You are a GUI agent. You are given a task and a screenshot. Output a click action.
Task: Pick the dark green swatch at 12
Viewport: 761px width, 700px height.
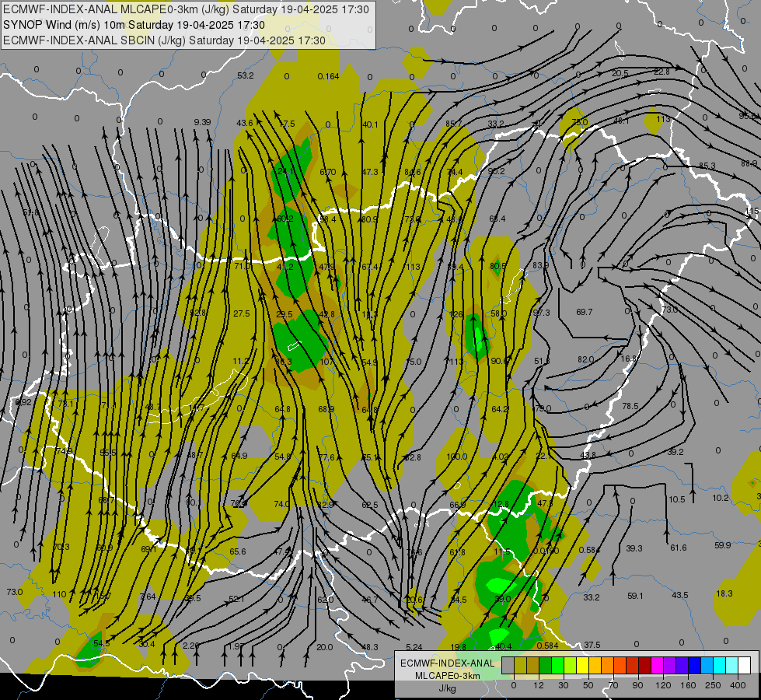pyautogui.click(x=546, y=666)
